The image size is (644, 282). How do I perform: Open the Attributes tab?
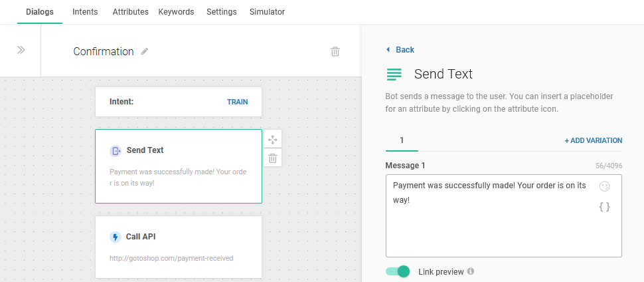click(130, 12)
